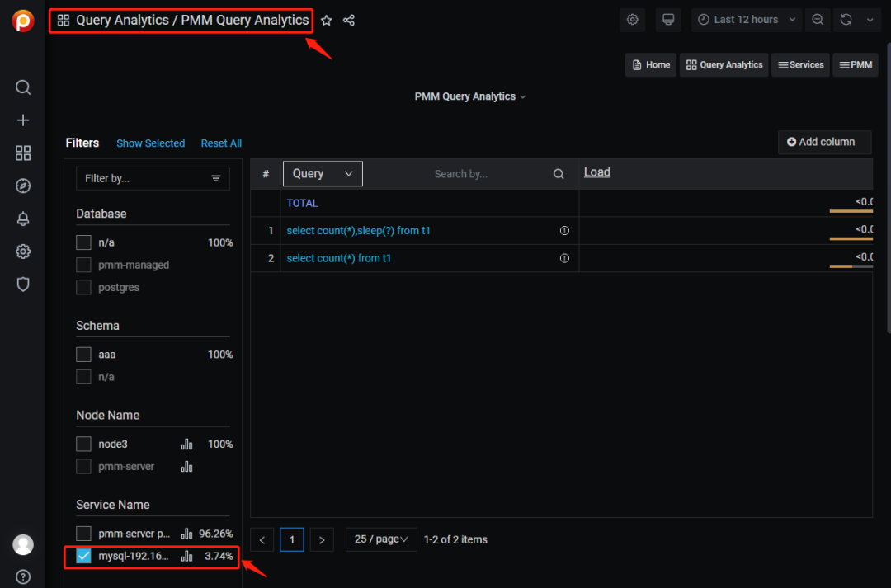
Task: Open the sidebar search icon
Action: [23, 87]
